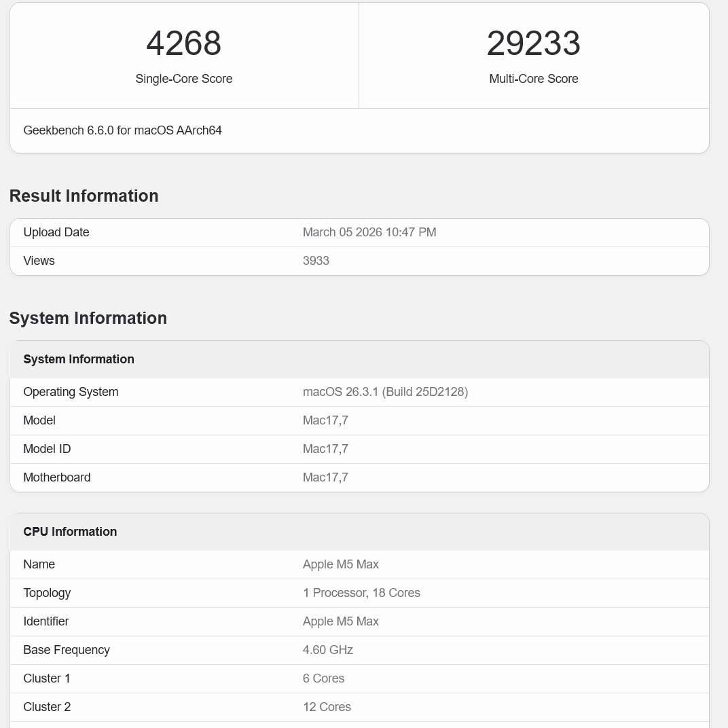Click the Single-Core Score value 4268

tap(183, 43)
